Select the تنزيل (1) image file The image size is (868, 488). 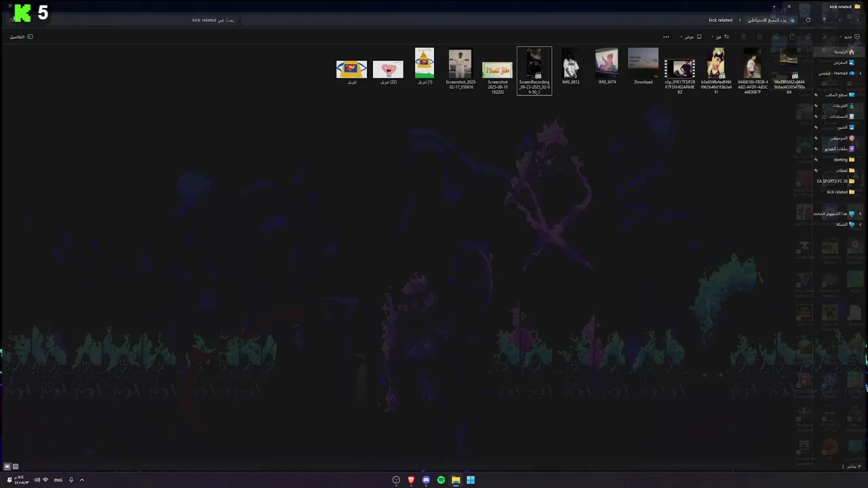[x=425, y=66]
